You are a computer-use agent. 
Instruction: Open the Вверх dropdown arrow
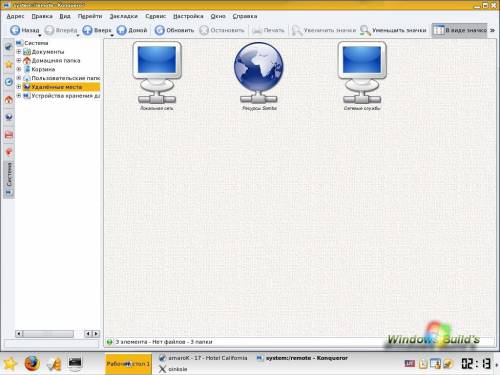[x=112, y=35]
